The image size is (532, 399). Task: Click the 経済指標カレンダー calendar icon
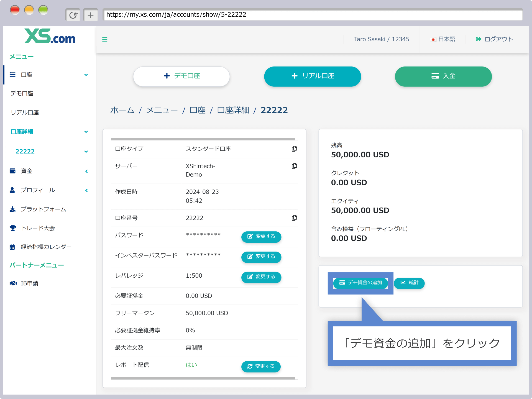pos(12,247)
